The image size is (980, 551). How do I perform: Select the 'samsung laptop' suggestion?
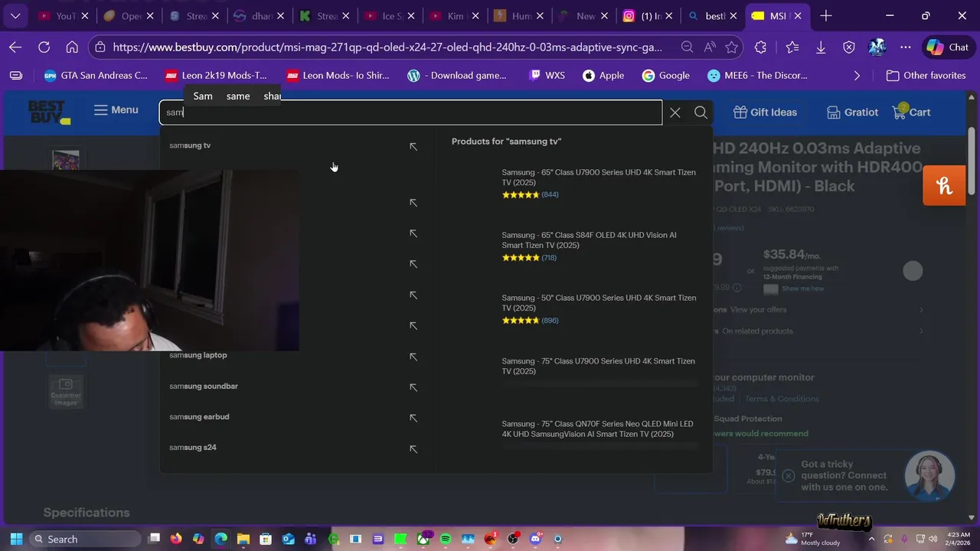[x=198, y=355]
